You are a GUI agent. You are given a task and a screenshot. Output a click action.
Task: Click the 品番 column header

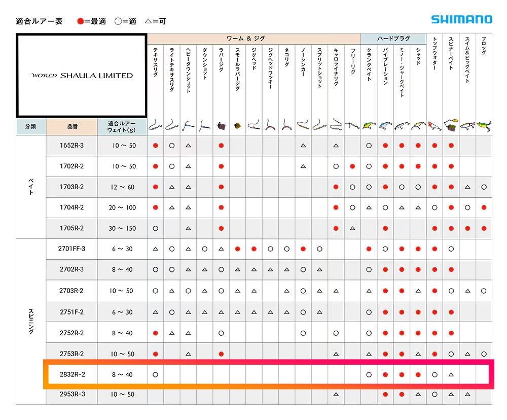pyautogui.click(x=72, y=126)
